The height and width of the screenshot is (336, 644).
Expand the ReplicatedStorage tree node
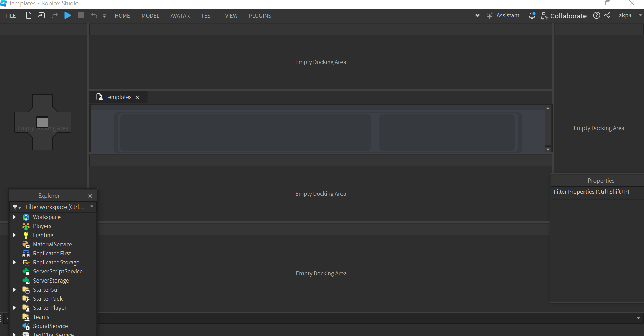(x=15, y=262)
